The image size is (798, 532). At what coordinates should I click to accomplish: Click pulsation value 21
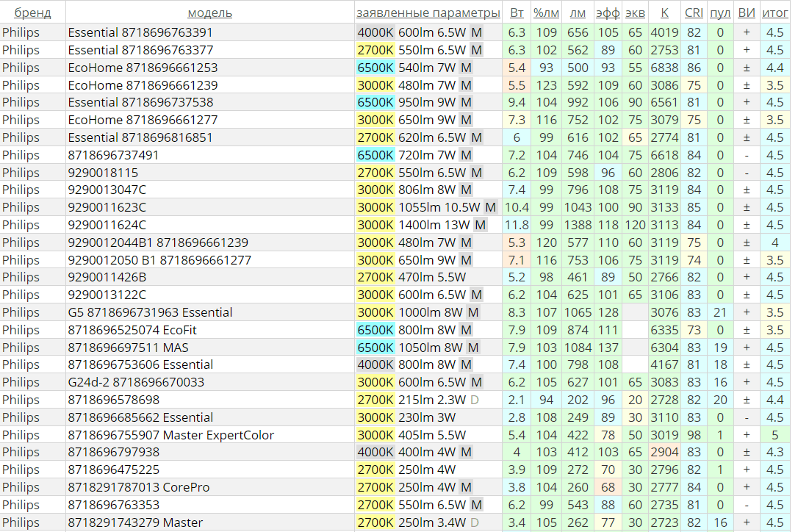(x=720, y=312)
